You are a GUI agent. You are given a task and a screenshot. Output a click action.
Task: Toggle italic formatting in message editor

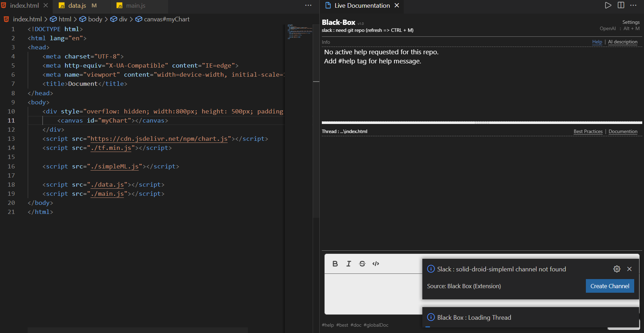[349, 264]
